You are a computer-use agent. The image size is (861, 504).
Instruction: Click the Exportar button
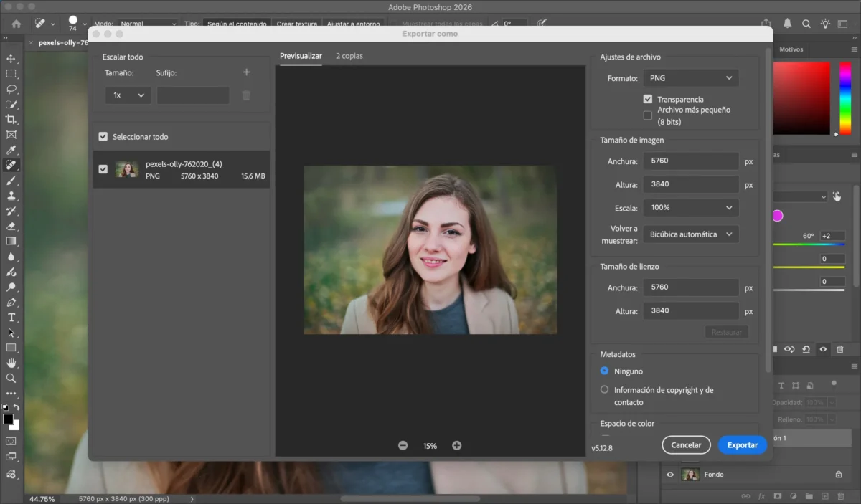coord(742,445)
